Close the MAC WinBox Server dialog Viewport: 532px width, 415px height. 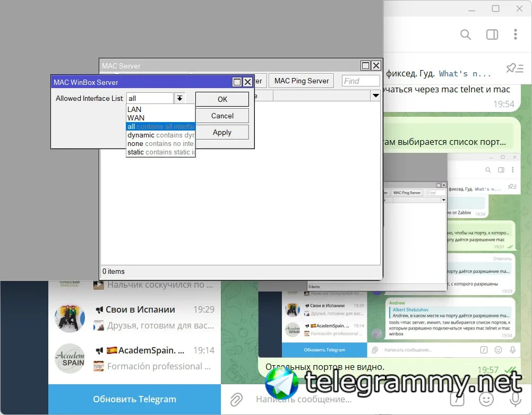click(x=247, y=82)
